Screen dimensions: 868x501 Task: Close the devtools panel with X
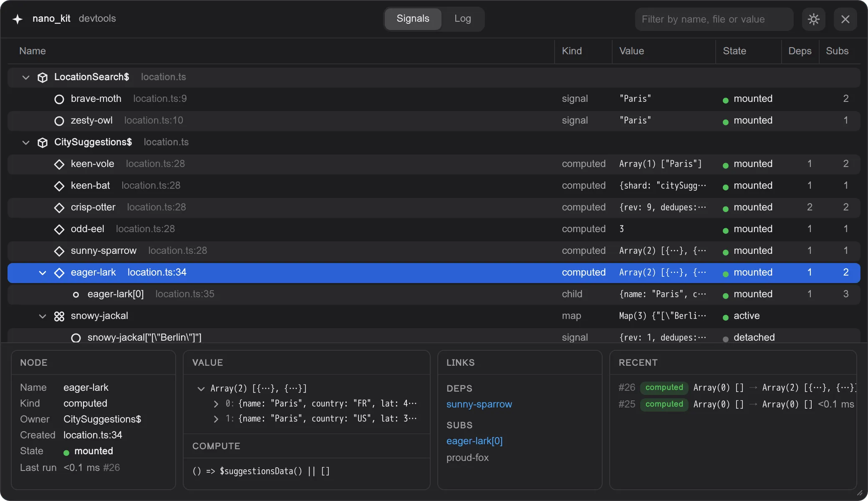point(845,19)
